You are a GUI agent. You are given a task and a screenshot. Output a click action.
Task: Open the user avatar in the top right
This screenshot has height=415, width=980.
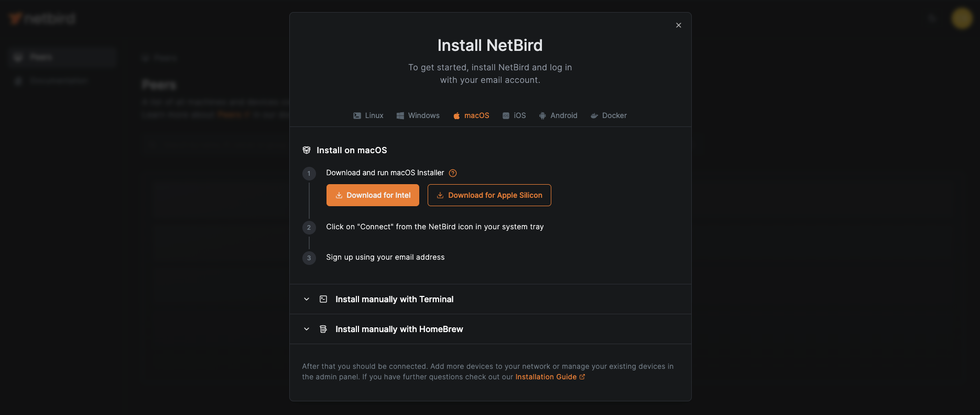click(962, 18)
